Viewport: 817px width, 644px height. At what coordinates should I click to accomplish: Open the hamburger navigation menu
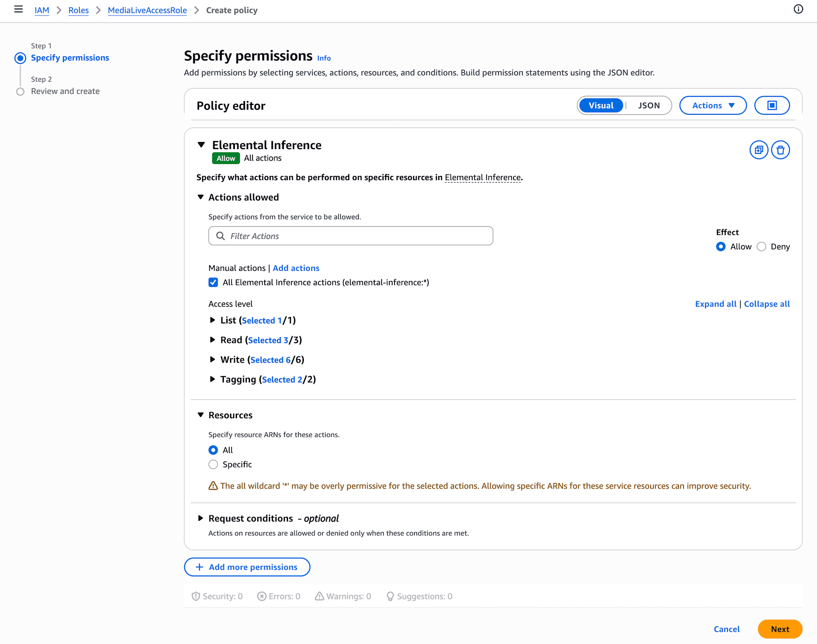pos(18,9)
